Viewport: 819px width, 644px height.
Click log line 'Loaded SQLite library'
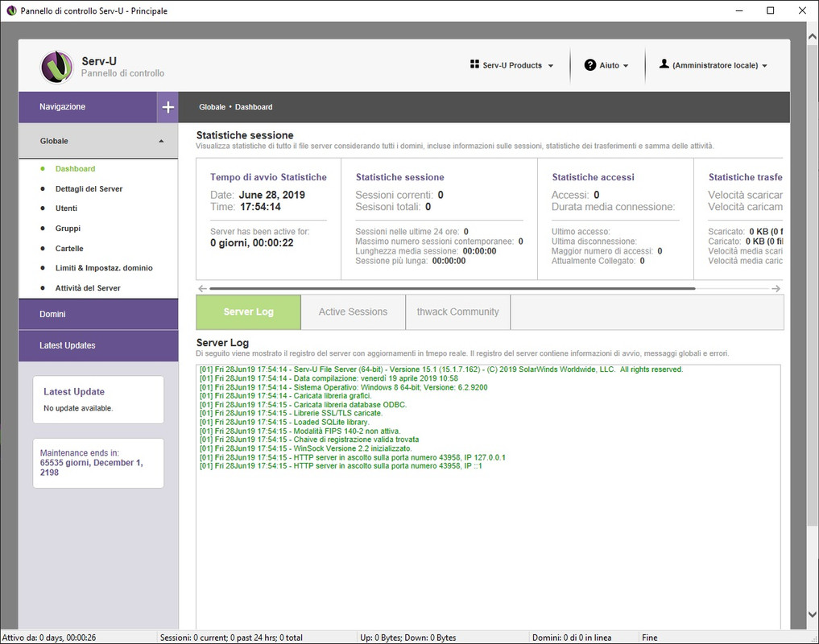pyautogui.click(x=284, y=422)
